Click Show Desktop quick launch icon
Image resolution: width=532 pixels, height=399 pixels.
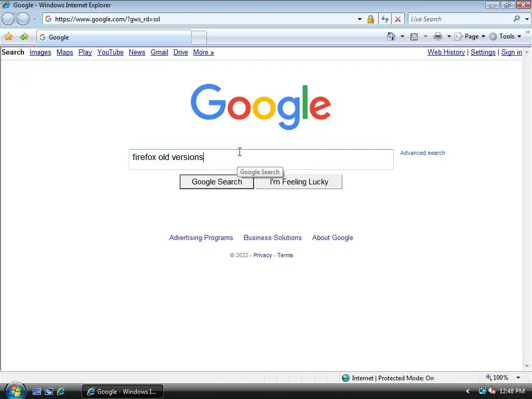click(x=37, y=392)
